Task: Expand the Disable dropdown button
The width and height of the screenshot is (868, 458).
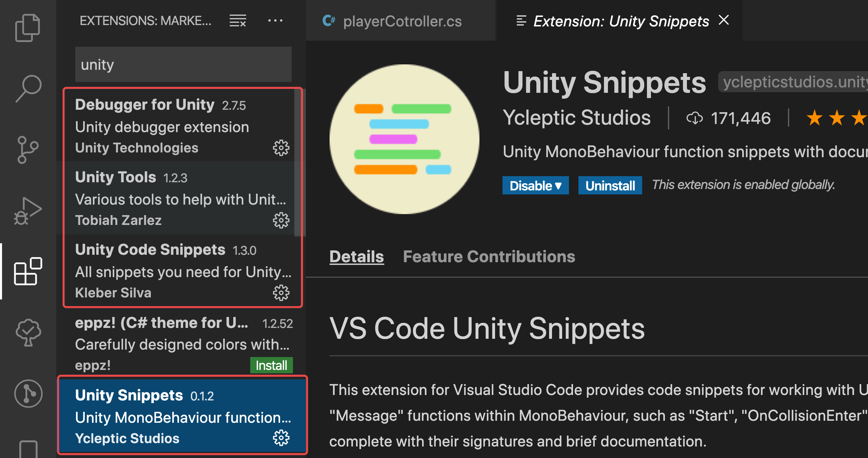Action: pos(535,185)
